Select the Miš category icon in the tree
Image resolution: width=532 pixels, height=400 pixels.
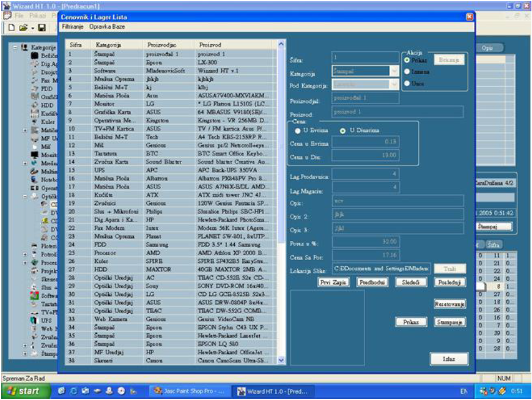click(35, 147)
